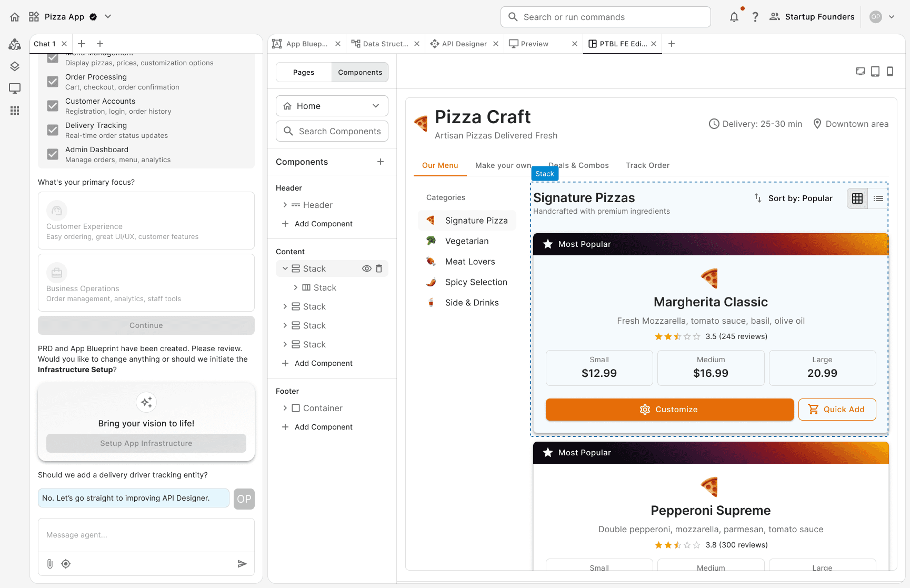This screenshot has width=910, height=588.
Task: Click Continue button
Action: click(x=146, y=325)
